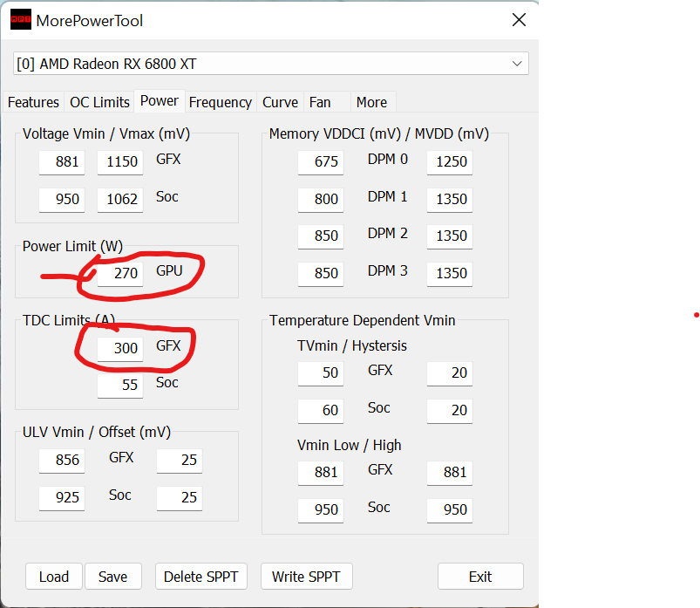The image size is (700, 608).
Task: Click the 'Temperature Dependent Vmin' label
Action: [362, 320]
